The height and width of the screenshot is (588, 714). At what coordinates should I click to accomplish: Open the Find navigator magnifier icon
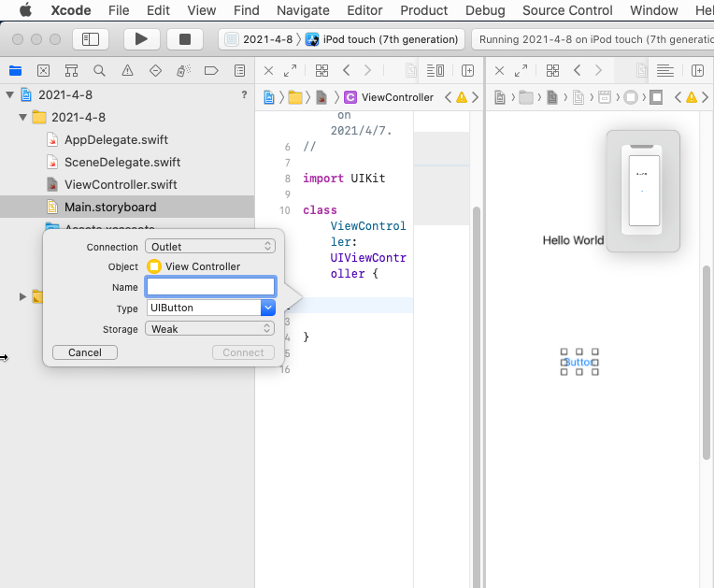pyautogui.click(x=99, y=71)
